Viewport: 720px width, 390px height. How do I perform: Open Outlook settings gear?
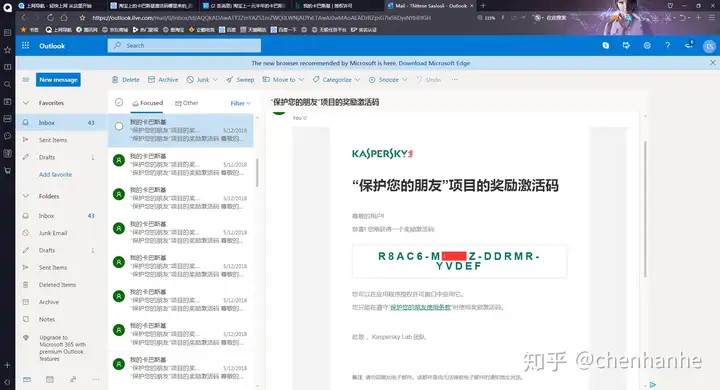pos(647,45)
